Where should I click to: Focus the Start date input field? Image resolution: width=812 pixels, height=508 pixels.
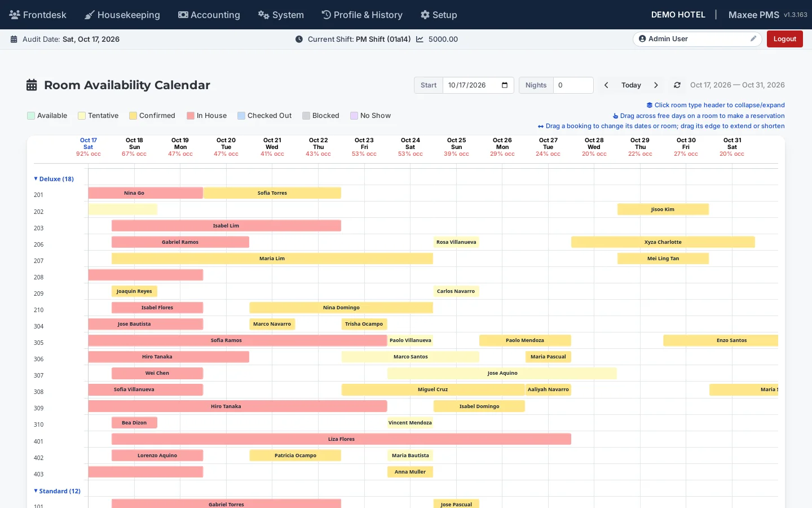tap(478, 85)
